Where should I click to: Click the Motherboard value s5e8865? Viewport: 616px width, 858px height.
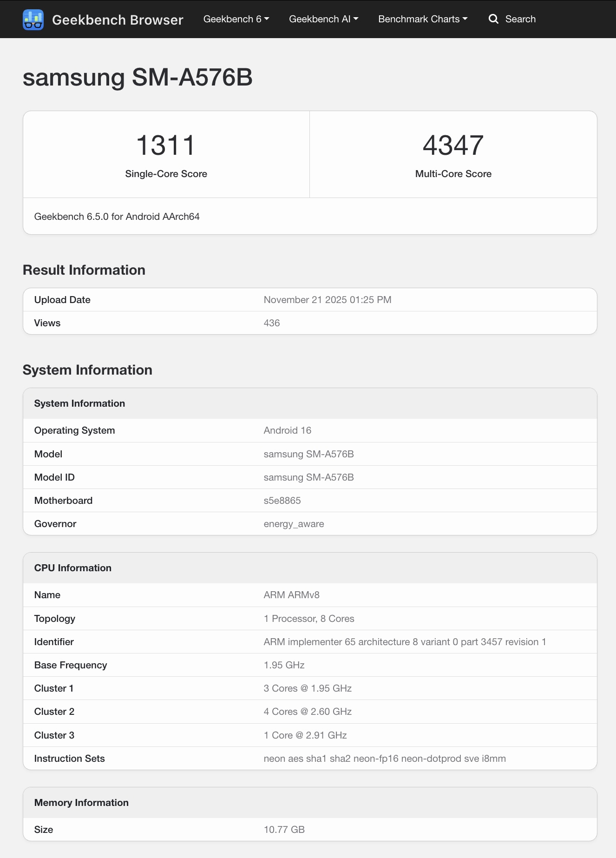pos(282,501)
